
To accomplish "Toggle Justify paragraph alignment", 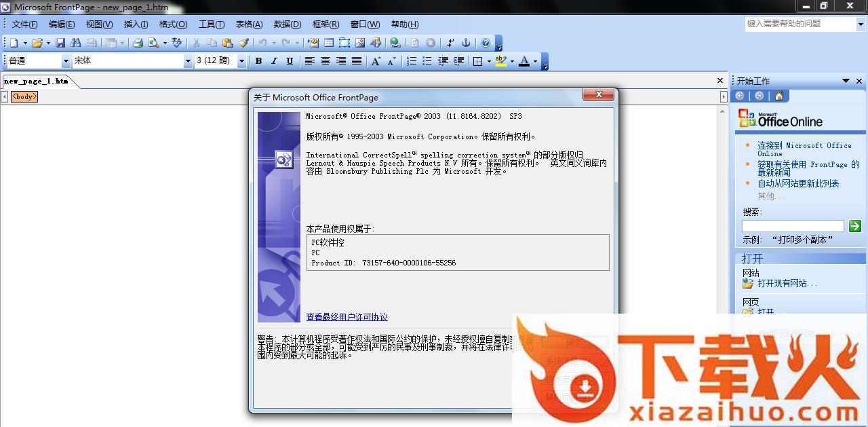I will point(356,61).
